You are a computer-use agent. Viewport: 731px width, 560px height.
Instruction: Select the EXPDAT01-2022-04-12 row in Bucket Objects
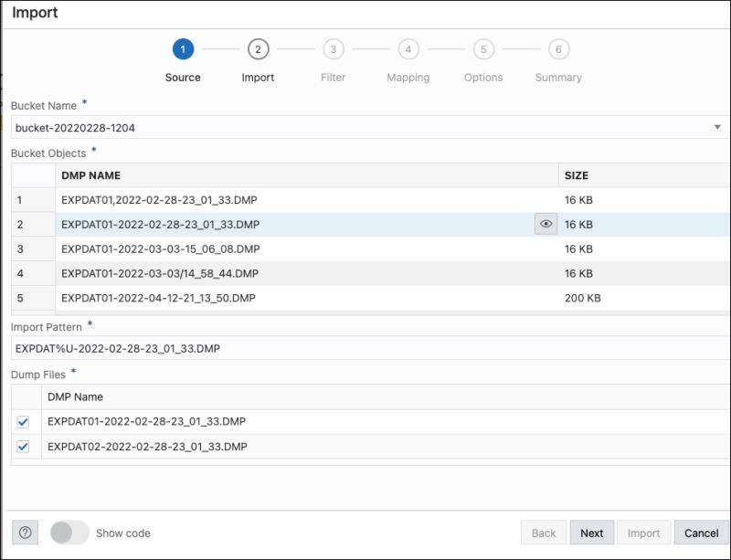tap(274, 297)
